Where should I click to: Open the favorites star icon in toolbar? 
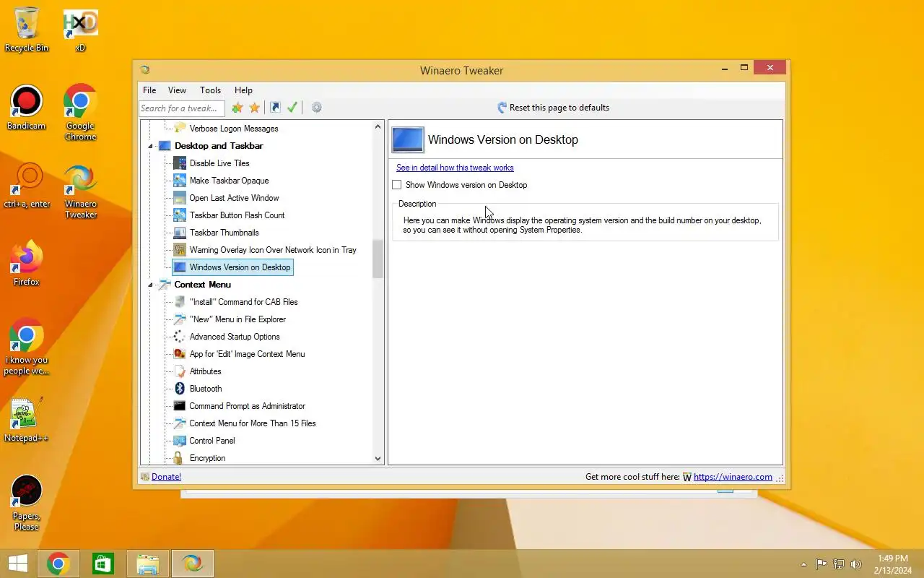click(255, 108)
